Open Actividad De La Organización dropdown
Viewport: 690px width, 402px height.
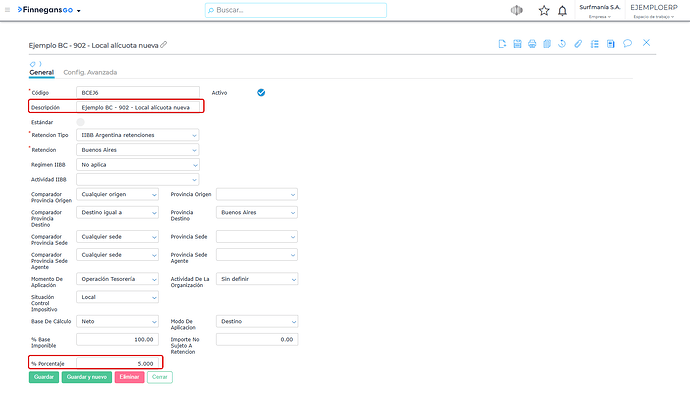pos(257,279)
